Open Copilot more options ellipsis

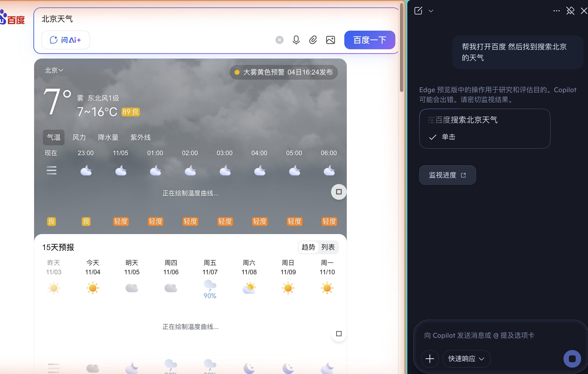556,11
